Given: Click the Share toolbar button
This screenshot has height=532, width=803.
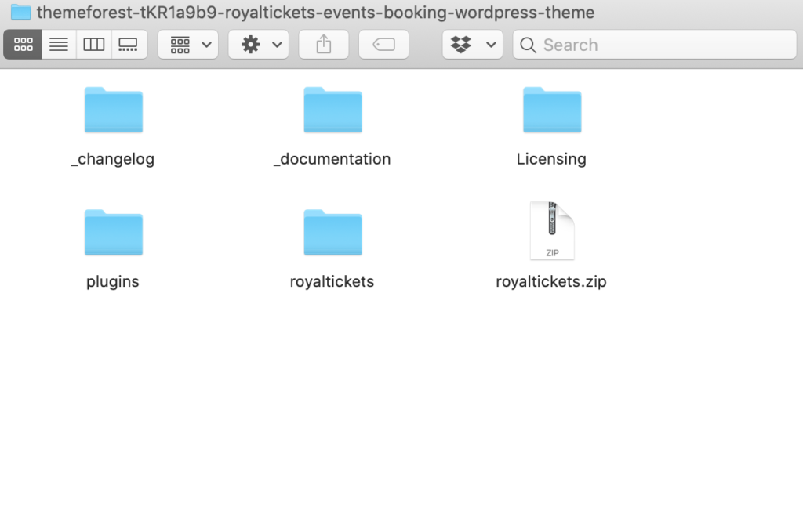Looking at the screenshot, I should pos(324,45).
